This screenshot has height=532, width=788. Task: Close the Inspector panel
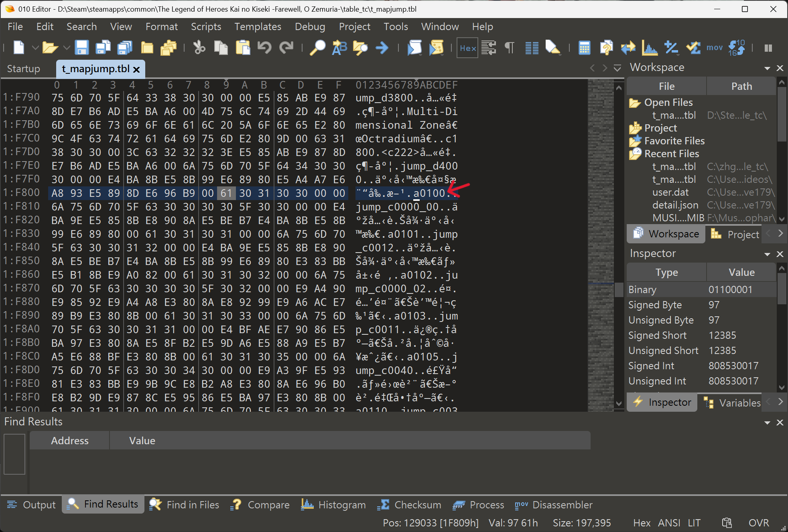[x=780, y=254]
